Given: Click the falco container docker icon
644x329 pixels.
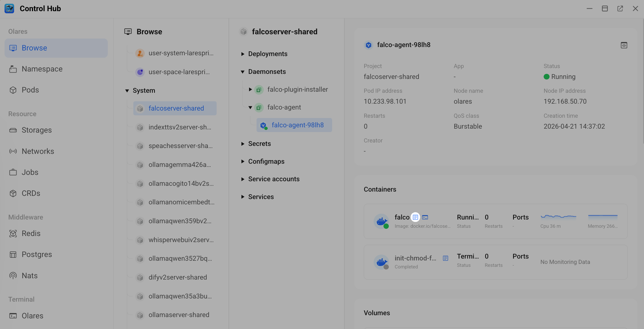Looking at the screenshot, I should 382,221.
